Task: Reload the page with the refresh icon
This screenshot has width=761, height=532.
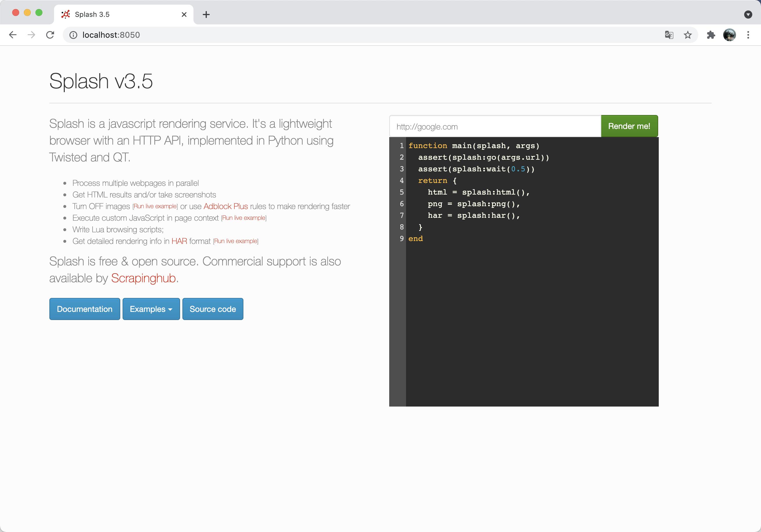Action: (50, 35)
